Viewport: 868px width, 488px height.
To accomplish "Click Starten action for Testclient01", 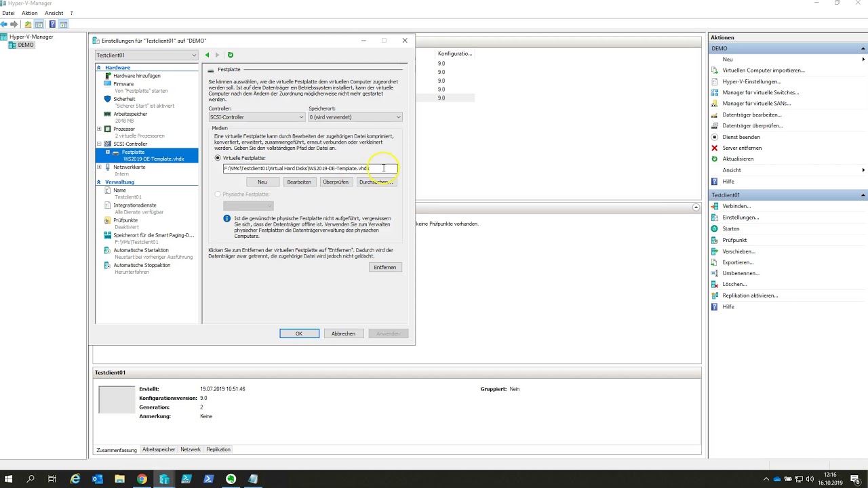I will pyautogui.click(x=730, y=228).
